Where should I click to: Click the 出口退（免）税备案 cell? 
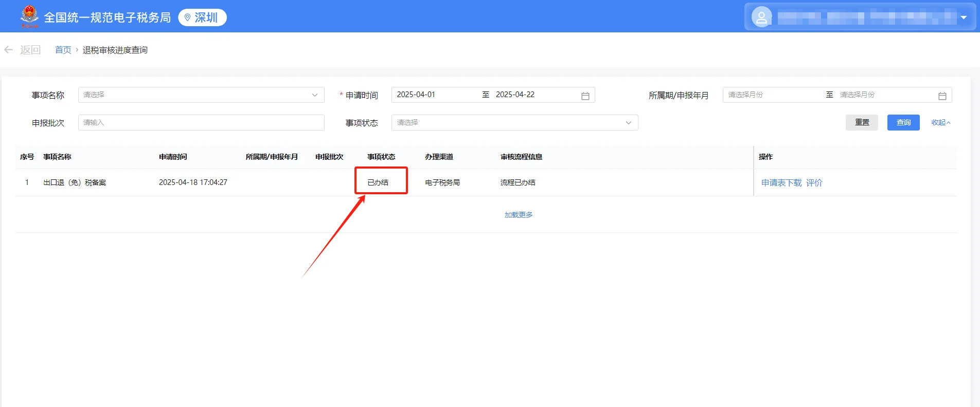point(75,182)
